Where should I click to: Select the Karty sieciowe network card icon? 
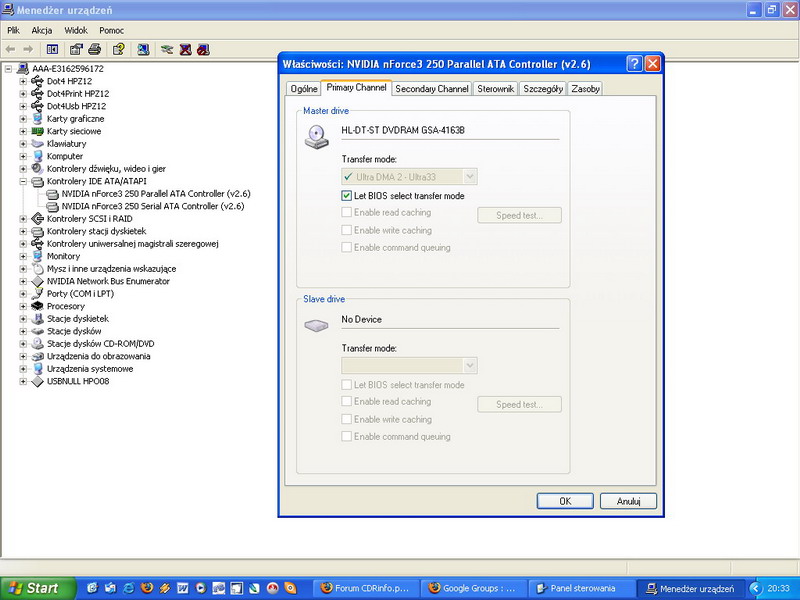(x=37, y=131)
